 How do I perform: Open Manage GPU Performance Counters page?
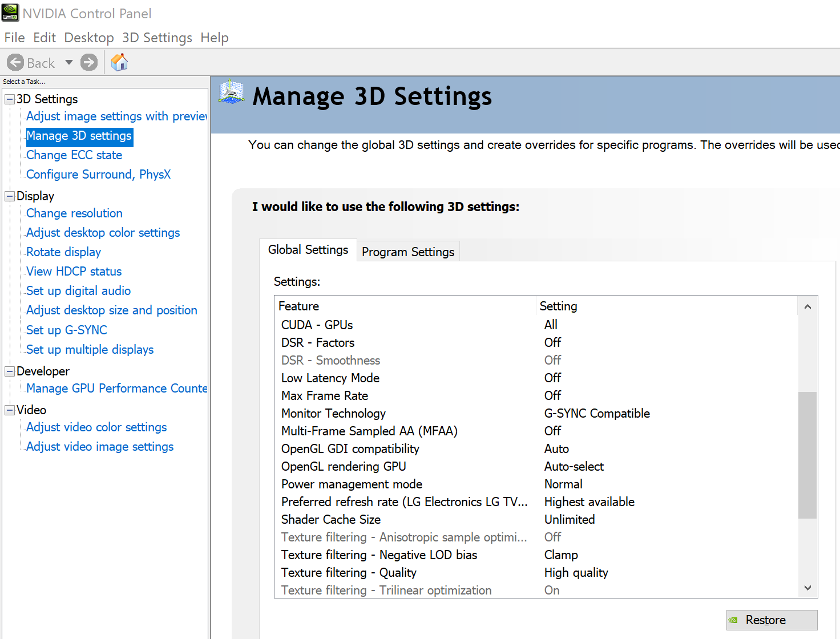click(x=117, y=389)
